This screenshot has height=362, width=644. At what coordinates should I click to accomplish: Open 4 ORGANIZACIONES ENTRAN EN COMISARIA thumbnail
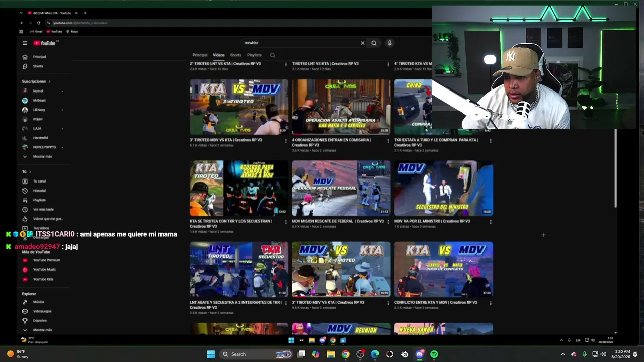pyautogui.click(x=341, y=107)
